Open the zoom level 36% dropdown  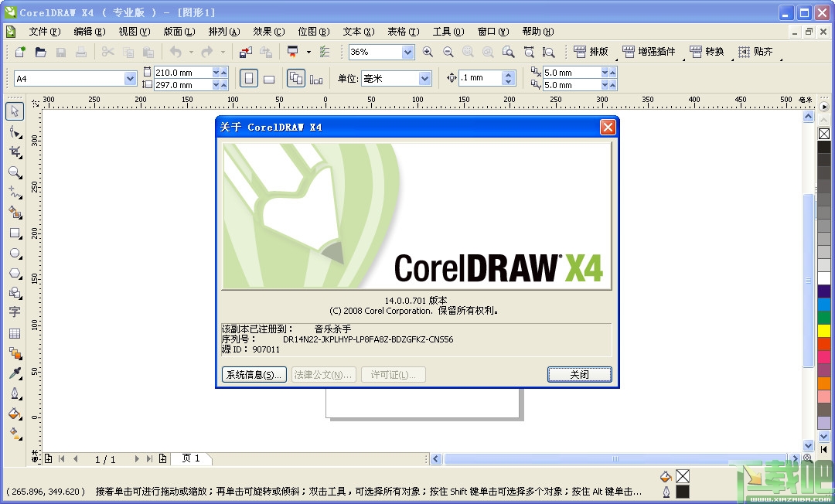[x=408, y=52]
